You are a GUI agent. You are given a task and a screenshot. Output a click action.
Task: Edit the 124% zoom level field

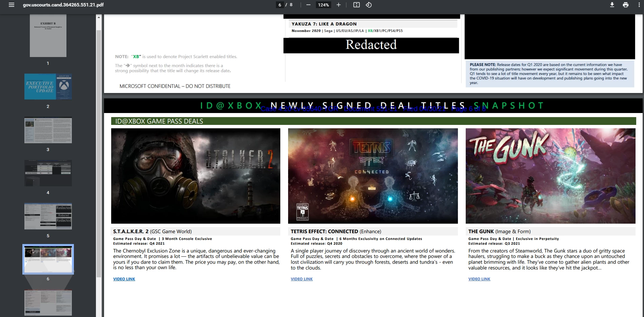pos(323,5)
